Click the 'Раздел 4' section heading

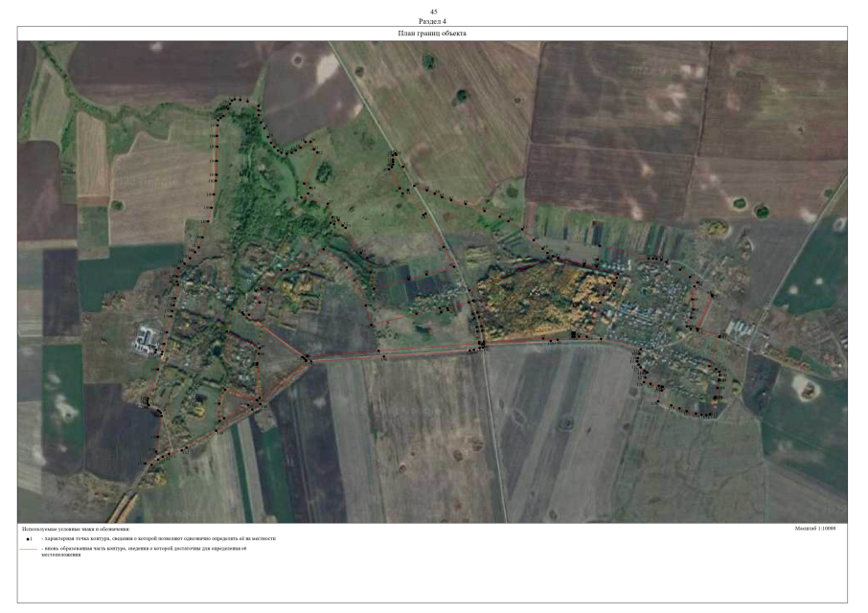pos(433,20)
